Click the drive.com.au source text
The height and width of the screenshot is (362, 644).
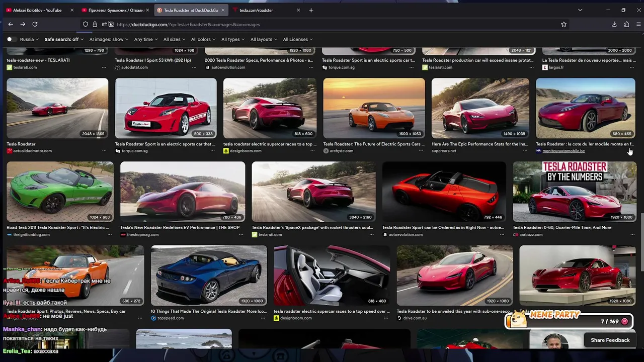pyautogui.click(x=415, y=318)
